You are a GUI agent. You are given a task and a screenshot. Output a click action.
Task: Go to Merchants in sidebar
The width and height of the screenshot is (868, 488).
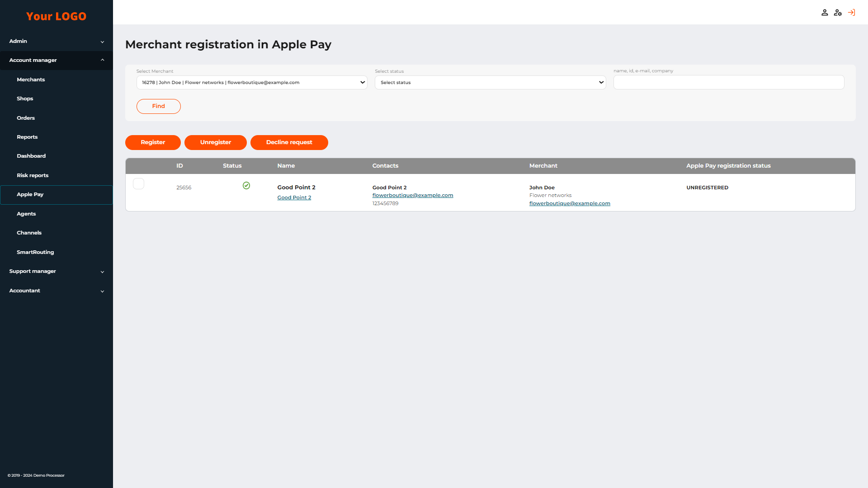[31, 80]
